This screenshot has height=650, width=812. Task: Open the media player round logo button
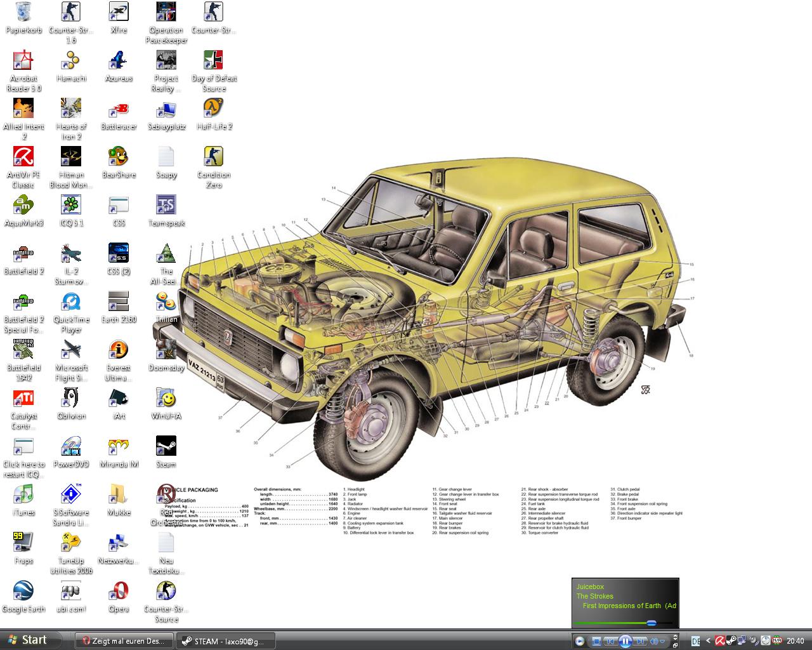tap(579, 641)
